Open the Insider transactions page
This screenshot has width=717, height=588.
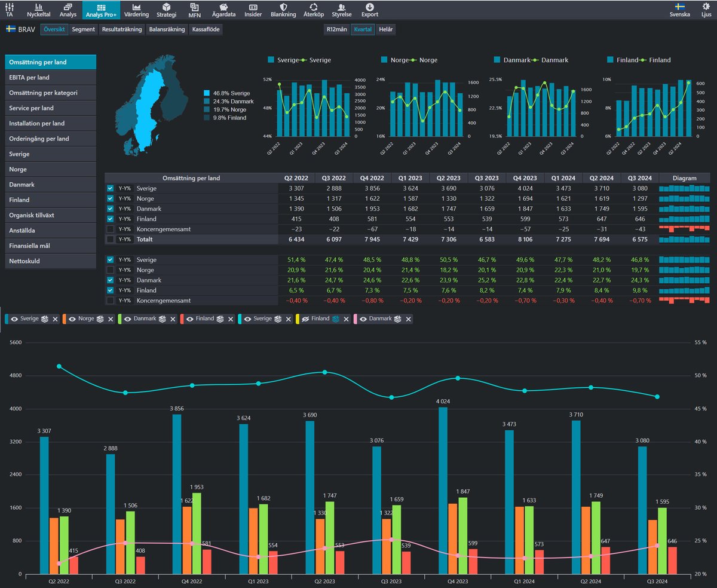pos(253,10)
